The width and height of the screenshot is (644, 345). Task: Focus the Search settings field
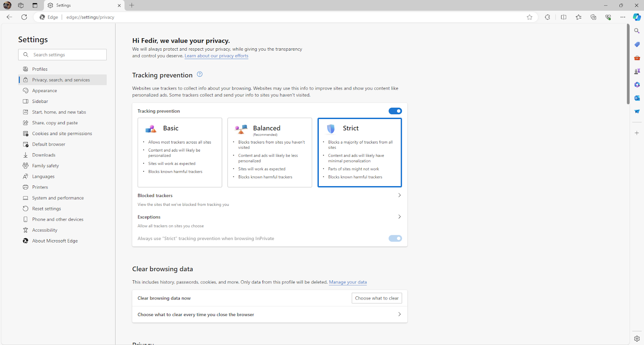pos(62,55)
